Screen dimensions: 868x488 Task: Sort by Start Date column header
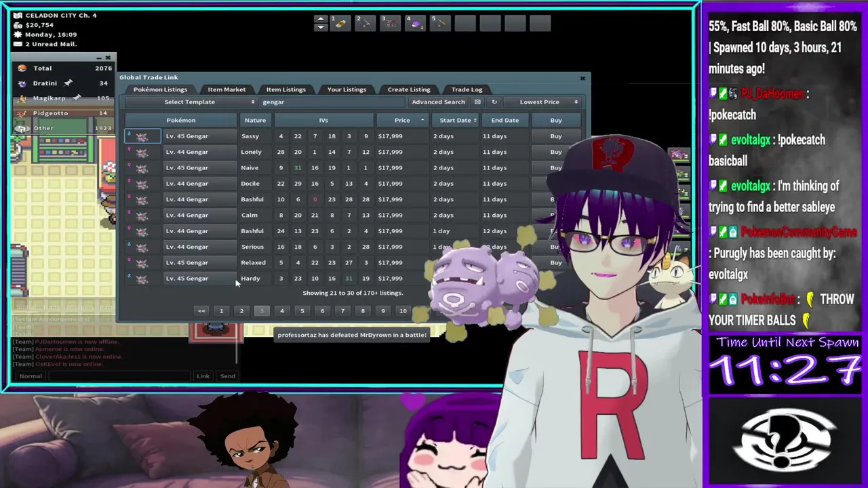pyautogui.click(x=456, y=120)
